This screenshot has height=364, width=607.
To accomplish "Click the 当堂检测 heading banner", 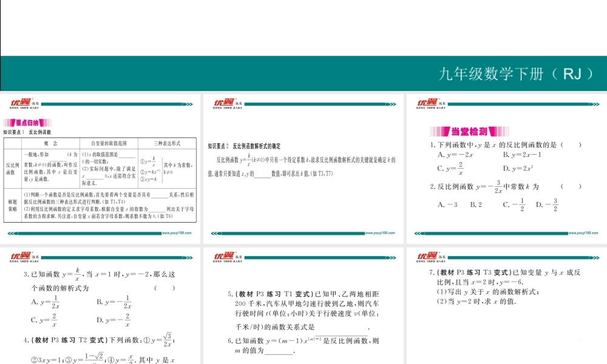I will tap(469, 132).
